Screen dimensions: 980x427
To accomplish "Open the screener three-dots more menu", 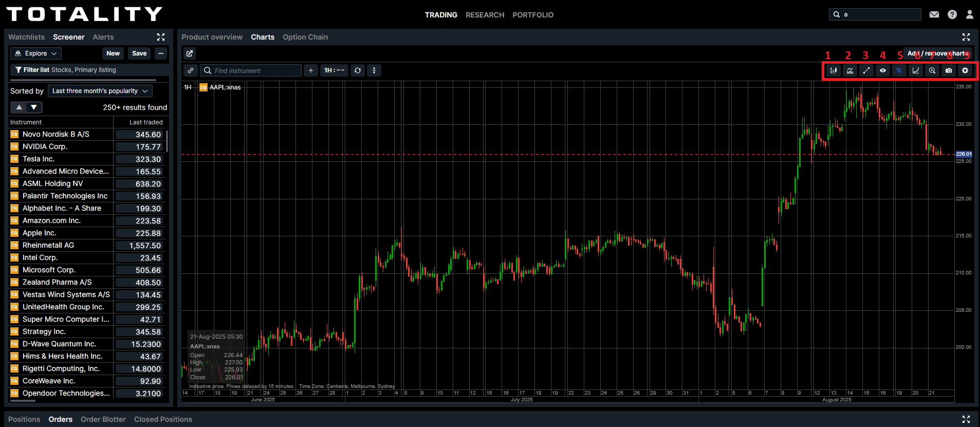I will [161, 53].
